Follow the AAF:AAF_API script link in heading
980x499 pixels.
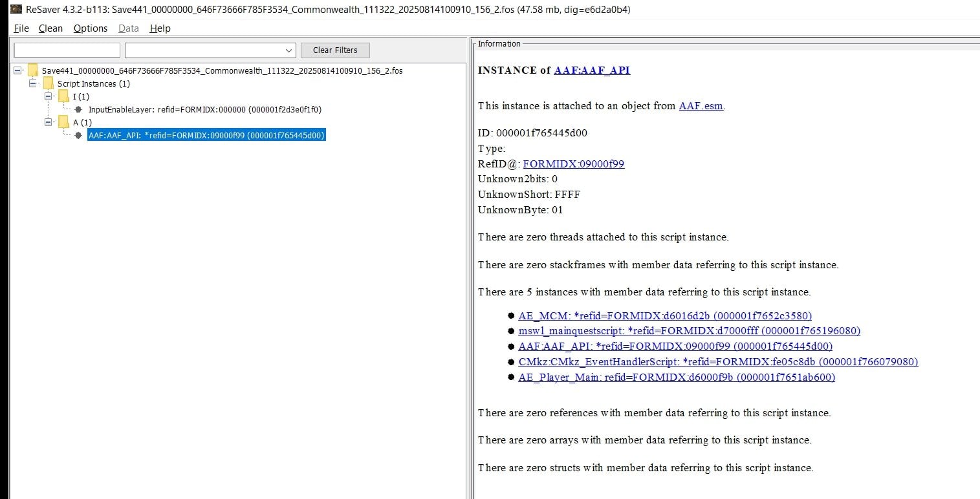coord(592,70)
